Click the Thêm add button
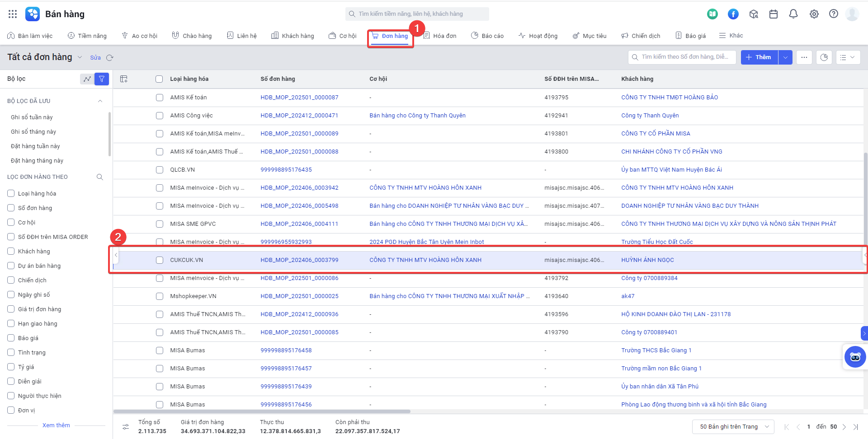The height and width of the screenshot is (439, 868). click(x=759, y=57)
